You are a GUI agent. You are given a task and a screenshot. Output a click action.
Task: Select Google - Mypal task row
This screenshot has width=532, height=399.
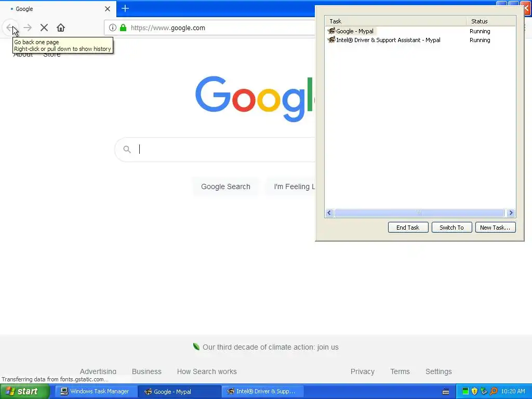coord(420,31)
